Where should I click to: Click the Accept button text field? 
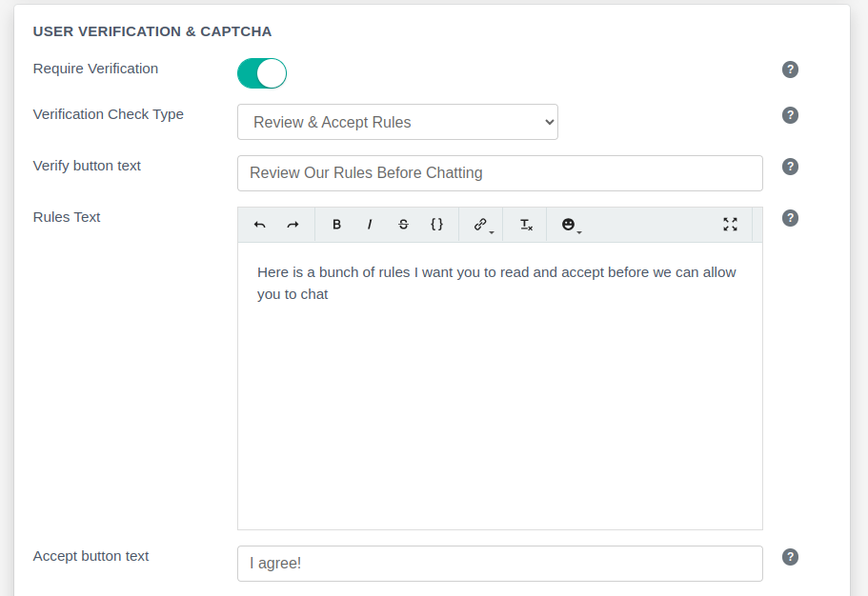tap(499, 564)
